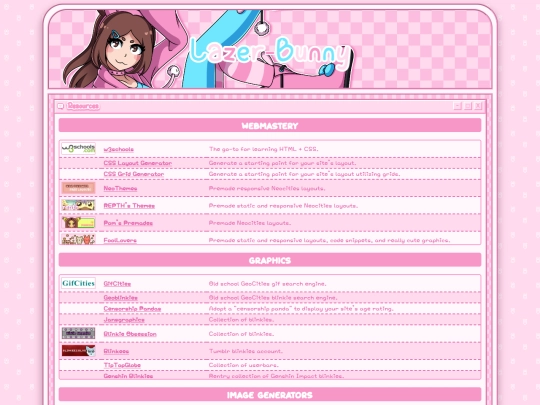Click the NeoThemes button banner image

[x=78, y=188]
